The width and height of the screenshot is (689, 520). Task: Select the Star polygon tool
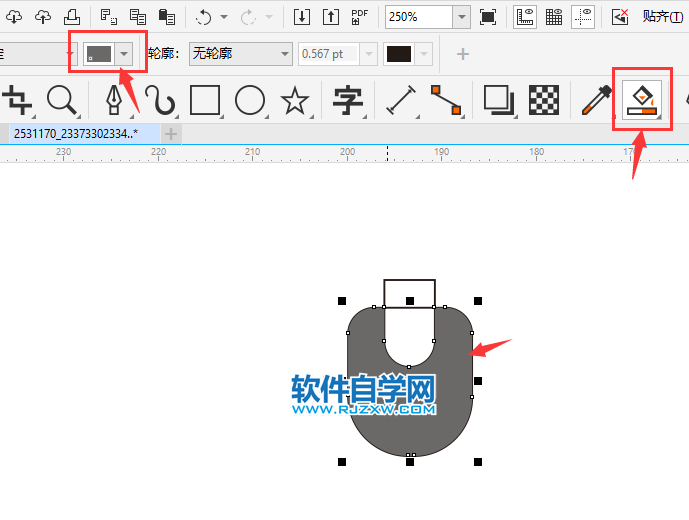click(295, 101)
